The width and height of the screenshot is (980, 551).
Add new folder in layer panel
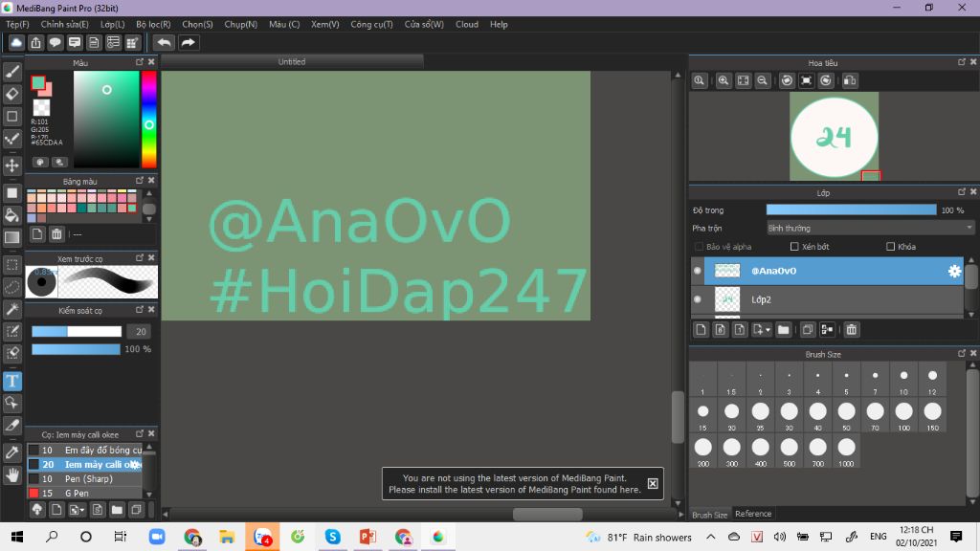coord(783,330)
